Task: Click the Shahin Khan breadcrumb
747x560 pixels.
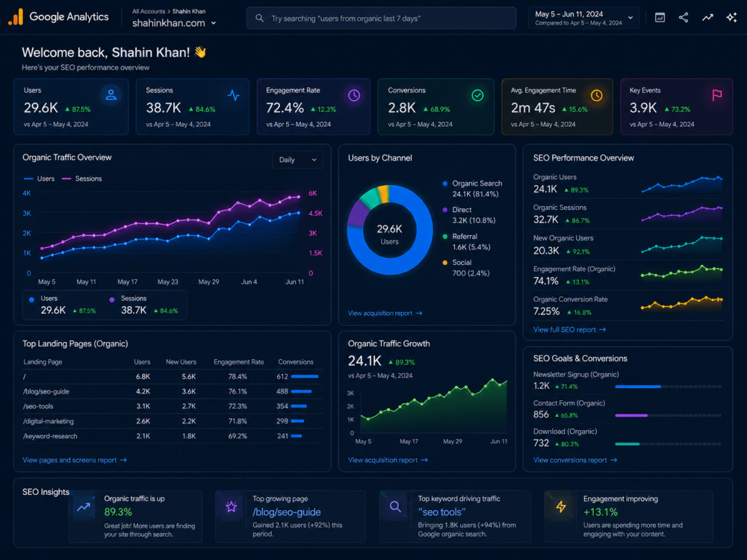Action: 189,11
